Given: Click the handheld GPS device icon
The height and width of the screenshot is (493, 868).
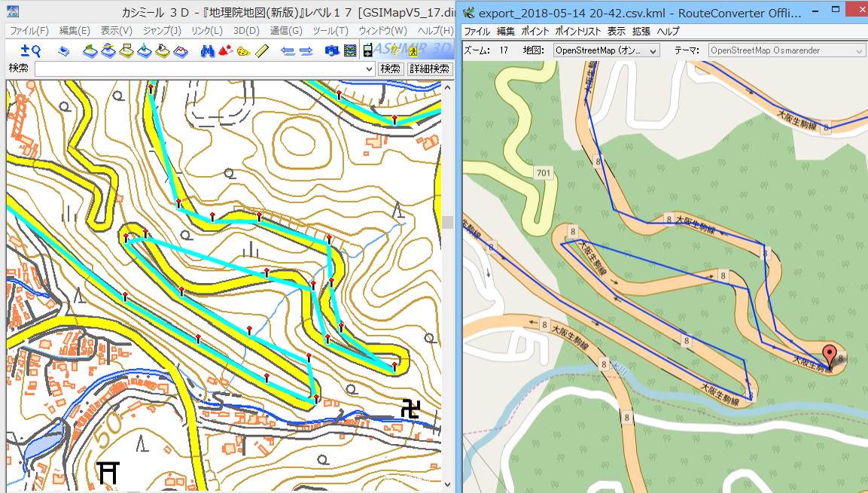Looking at the screenshot, I should tap(367, 51).
